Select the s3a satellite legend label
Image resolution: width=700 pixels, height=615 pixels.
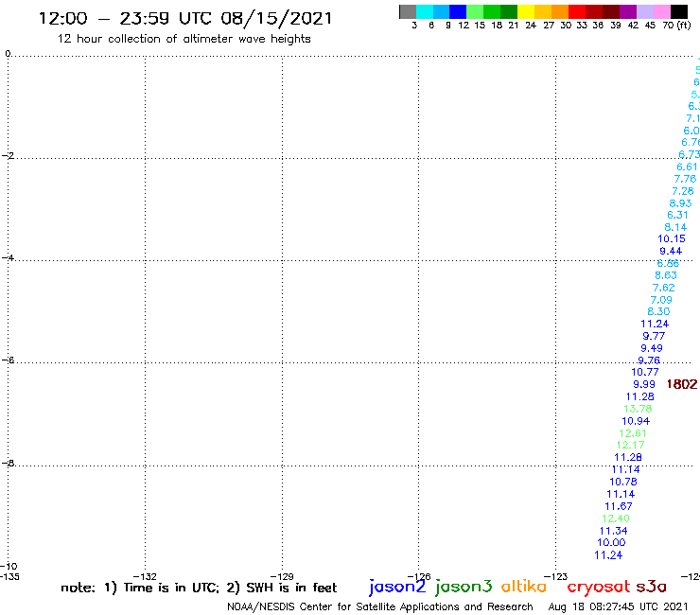pos(651,587)
